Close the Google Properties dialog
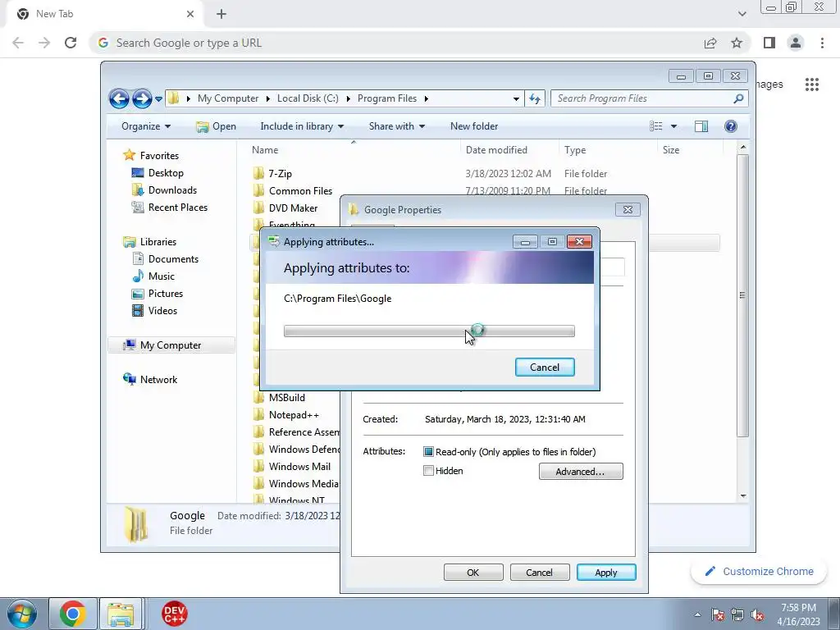This screenshot has height=630, width=840. (628, 209)
